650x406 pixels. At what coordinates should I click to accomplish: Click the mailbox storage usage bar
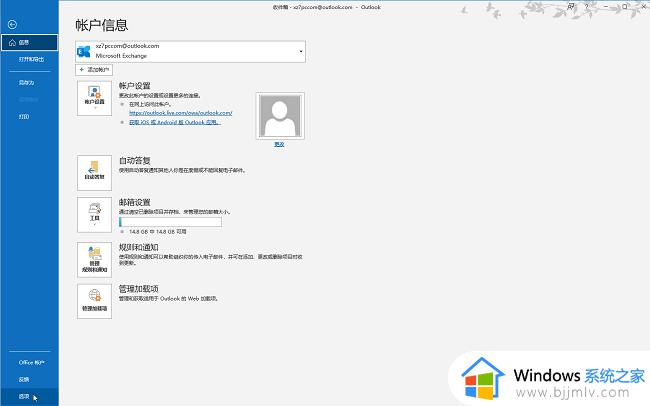tap(170, 222)
